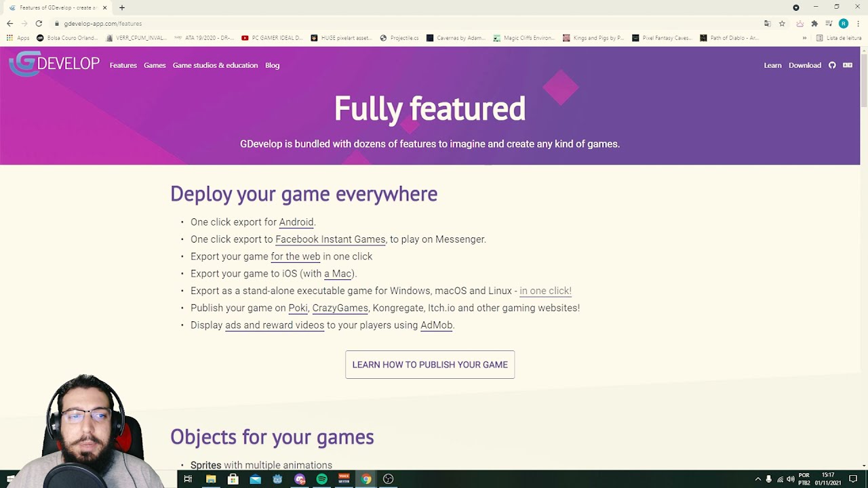This screenshot has height=488, width=868.
Task: Follow the 'a Mac' link
Action: [338, 274]
